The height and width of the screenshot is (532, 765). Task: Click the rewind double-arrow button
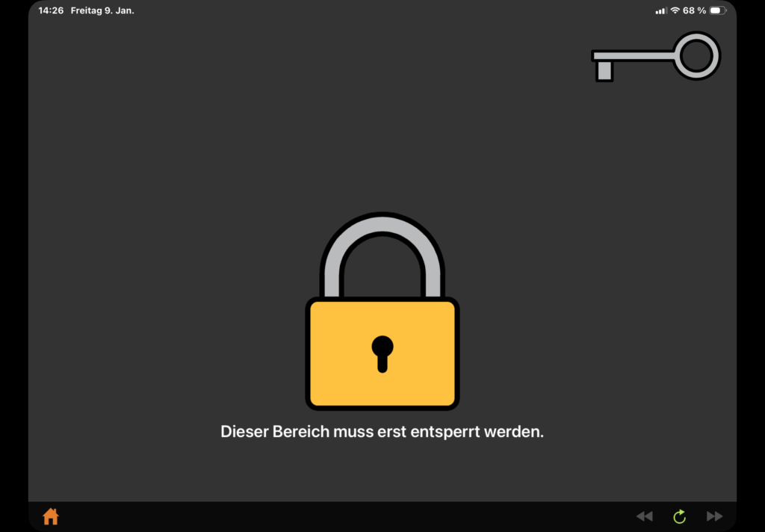pyautogui.click(x=645, y=516)
